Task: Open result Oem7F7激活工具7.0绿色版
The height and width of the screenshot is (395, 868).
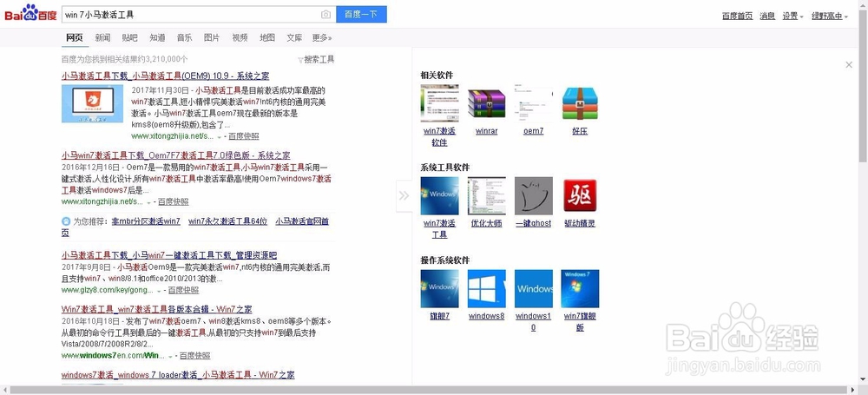Action: [175, 155]
